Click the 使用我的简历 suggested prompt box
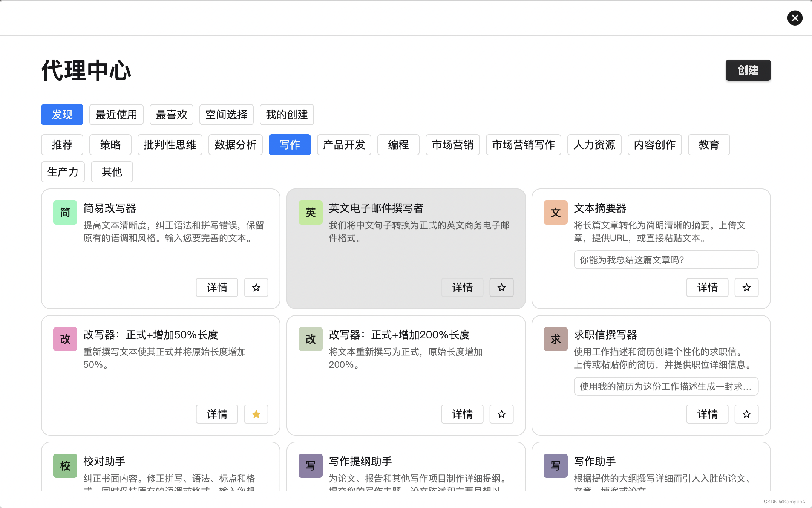Viewport: 812px width, 508px height. coord(666,386)
